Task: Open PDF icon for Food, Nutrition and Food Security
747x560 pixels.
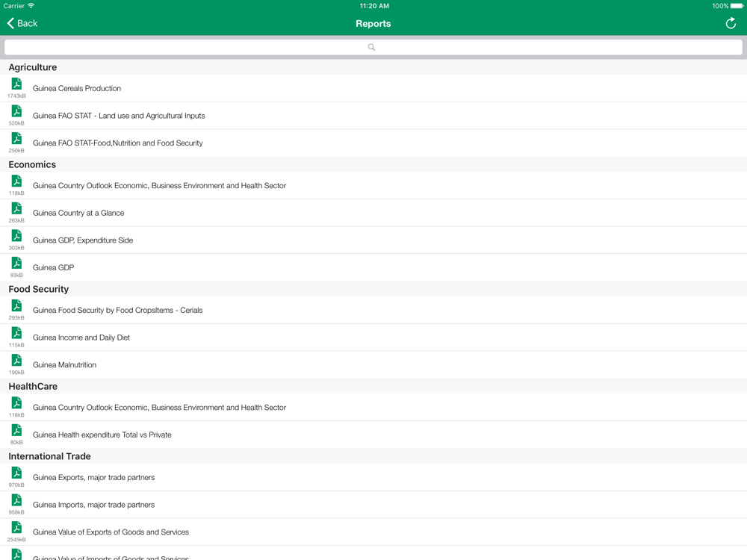Action: pos(16,138)
